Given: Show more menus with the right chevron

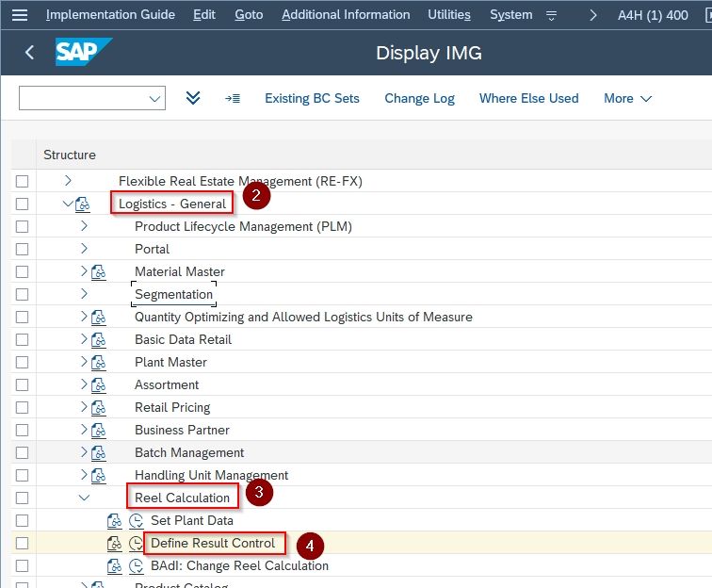Looking at the screenshot, I should [592, 15].
